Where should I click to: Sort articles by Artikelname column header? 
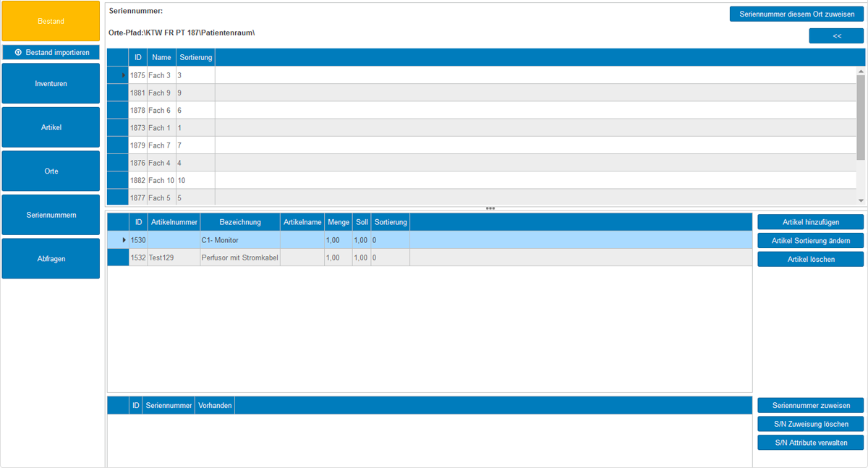[x=302, y=222]
